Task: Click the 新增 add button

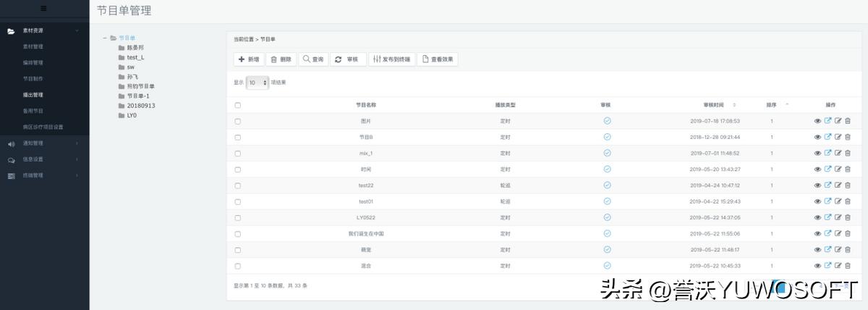Action: (x=249, y=59)
